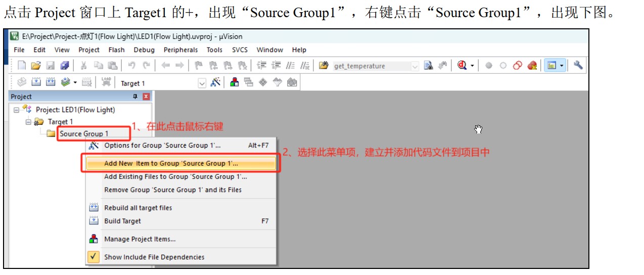Viewport: 644px width, 275px height.
Task: Choose Manage Project Items in context menu
Action: click(x=181, y=239)
